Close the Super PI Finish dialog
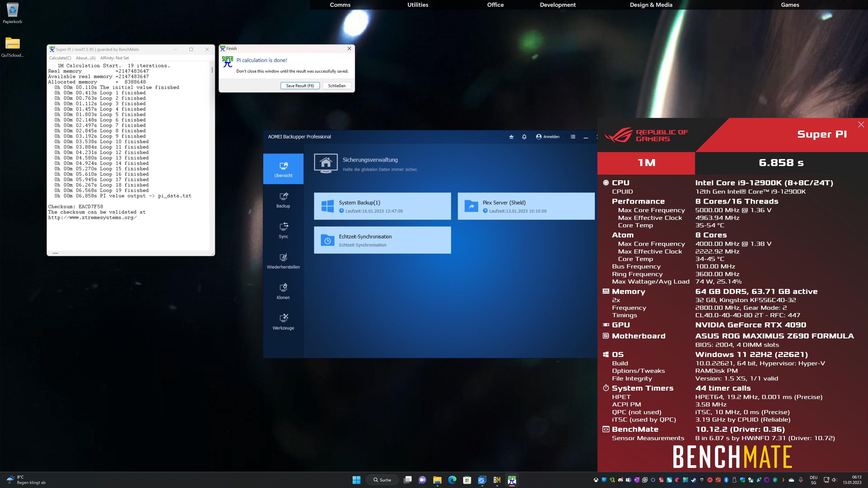Viewport: 868px width, 488px height. pos(349,49)
